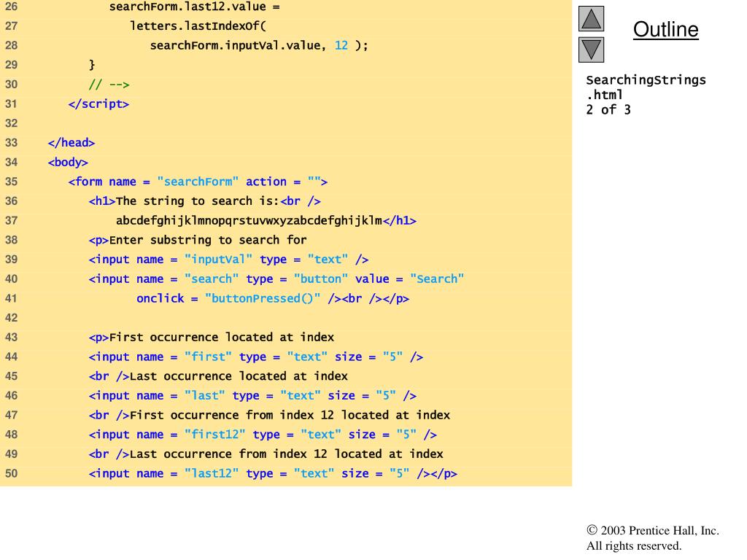Click the abcdefghijklmnopqrstuvwxyz string on line 37
The height and width of the screenshot is (560, 747).
249,220
